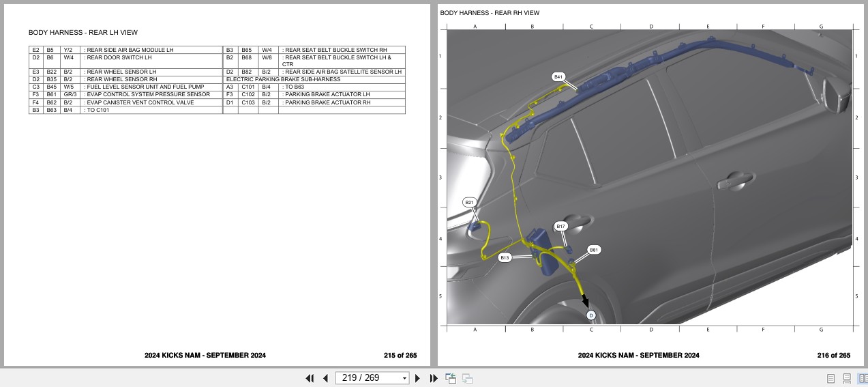The image size is (868, 387).
Task: Click the '215 of 265' page label
Action: point(400,355)
